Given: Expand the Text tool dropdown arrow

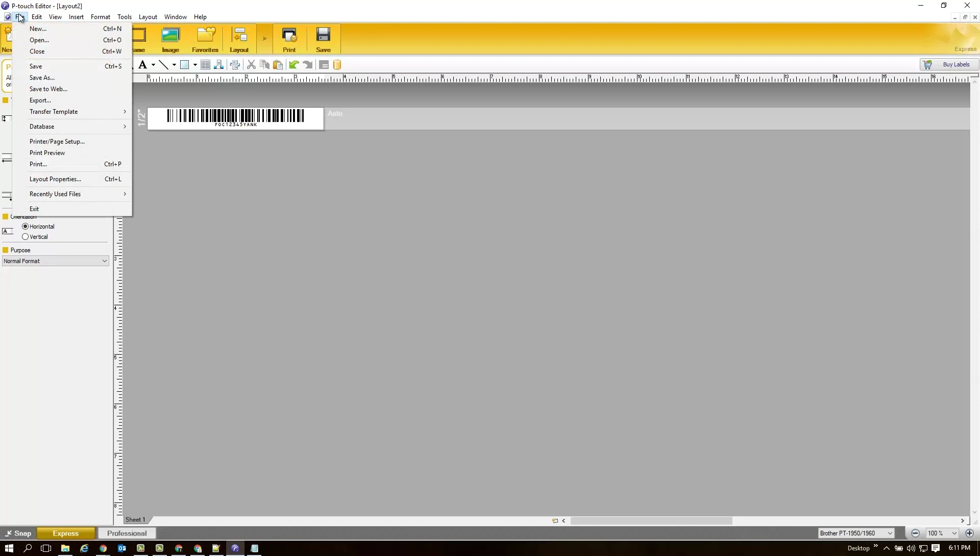Looking at the screenshot, I should 153,65.
